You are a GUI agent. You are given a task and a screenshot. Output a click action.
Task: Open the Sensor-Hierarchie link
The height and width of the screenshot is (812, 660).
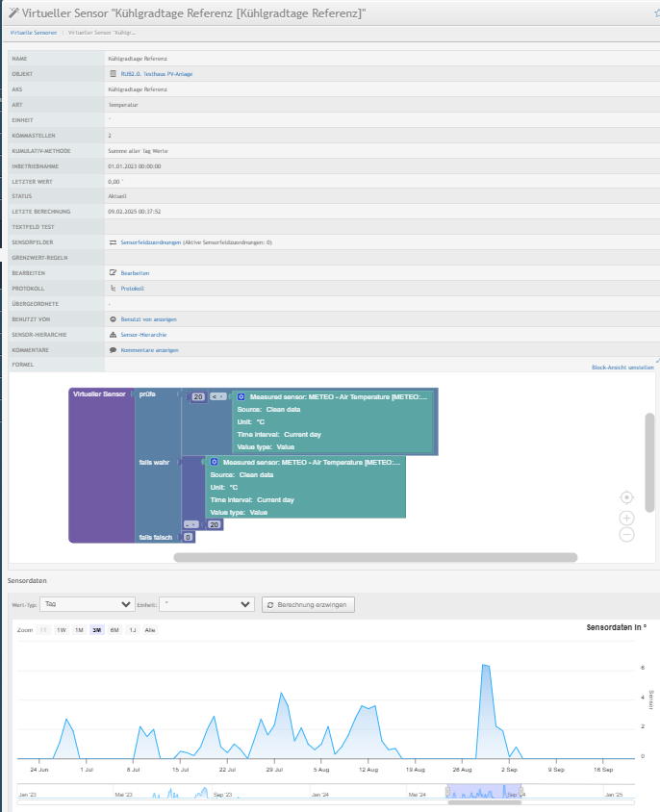pyautogui.click(x=143, y=335)
